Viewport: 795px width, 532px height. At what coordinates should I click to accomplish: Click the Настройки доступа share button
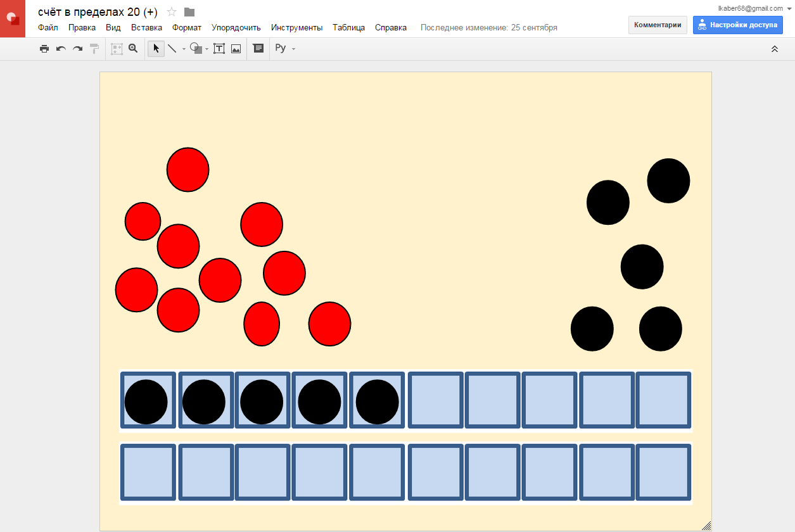737,25
